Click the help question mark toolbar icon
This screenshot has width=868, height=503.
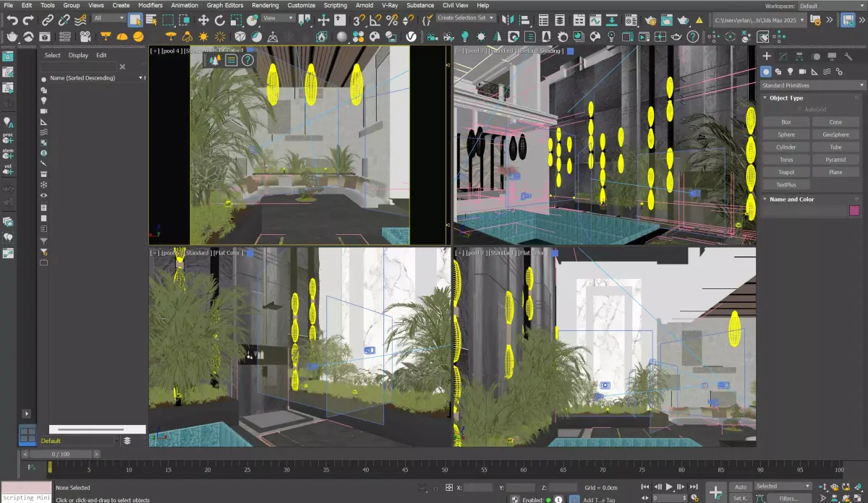[693, 36]
